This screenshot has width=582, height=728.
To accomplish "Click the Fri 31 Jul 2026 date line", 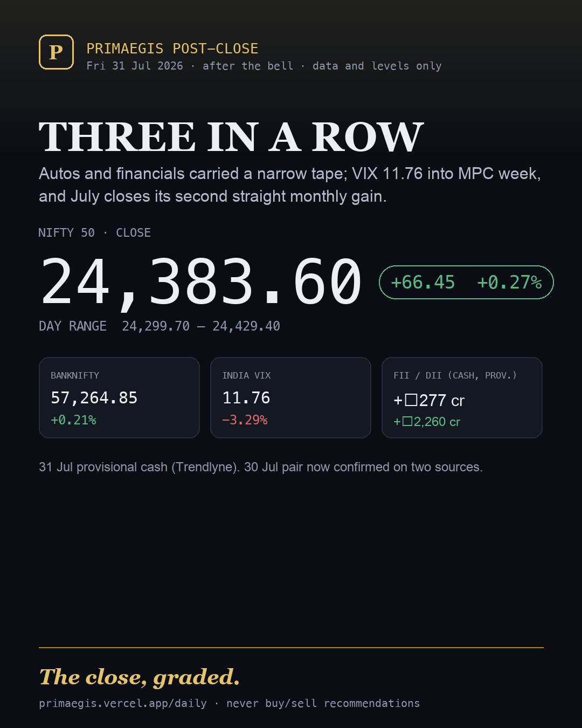I will click(264, 66).
